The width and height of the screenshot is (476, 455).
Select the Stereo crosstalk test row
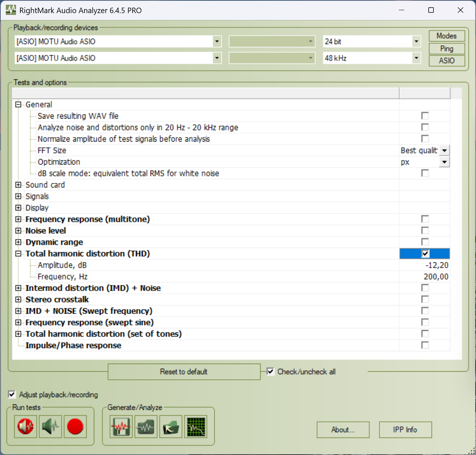coord(231,300)
